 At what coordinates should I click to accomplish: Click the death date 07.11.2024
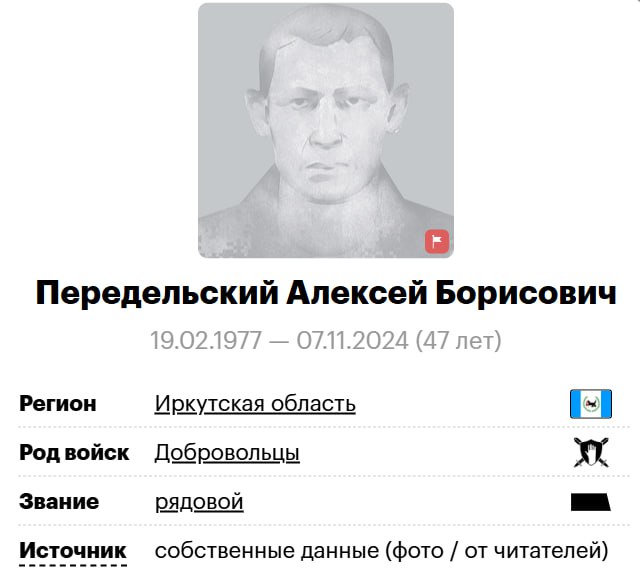point(352,341)
